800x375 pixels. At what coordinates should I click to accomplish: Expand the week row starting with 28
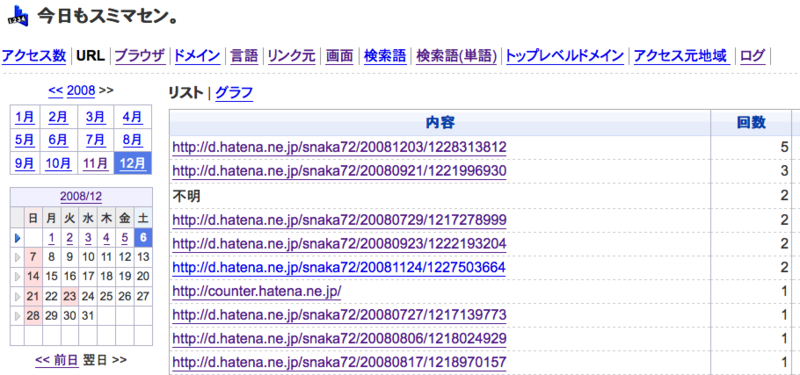(x=18, y=316)
